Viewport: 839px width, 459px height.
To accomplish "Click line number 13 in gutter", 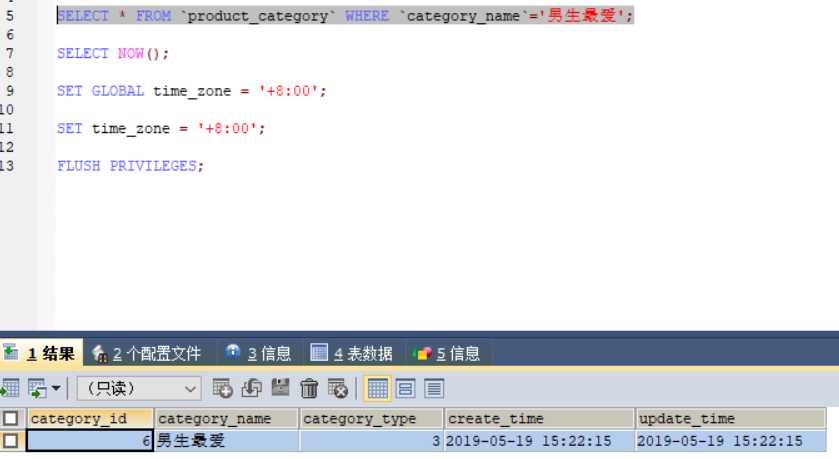I will coord(7,166).
